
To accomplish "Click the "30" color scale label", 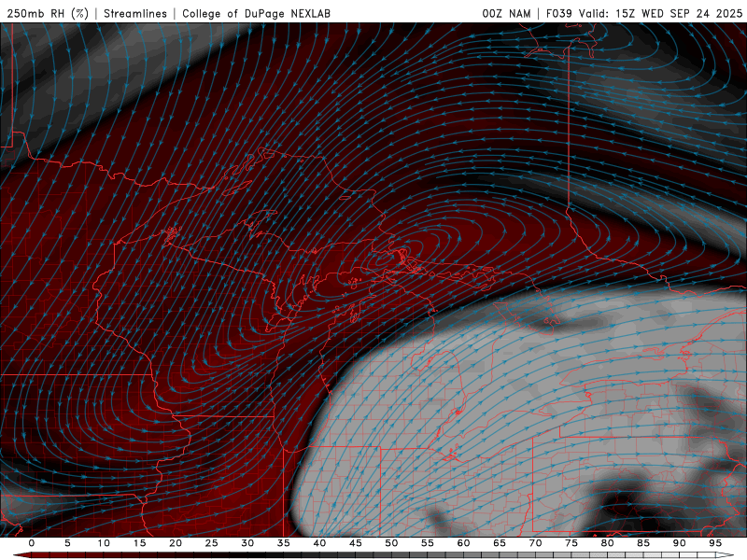I will pos(247,543).
